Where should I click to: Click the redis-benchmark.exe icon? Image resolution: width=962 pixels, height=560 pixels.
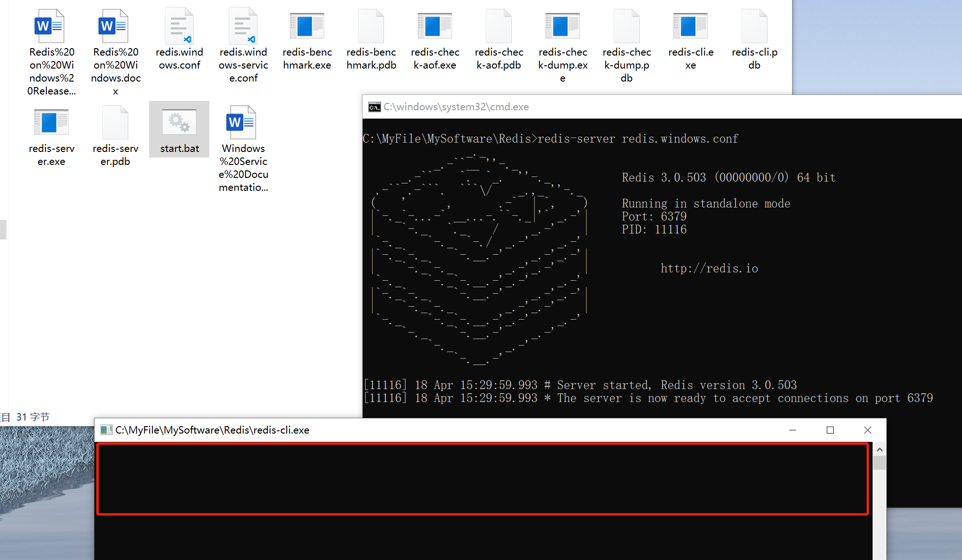307,26
